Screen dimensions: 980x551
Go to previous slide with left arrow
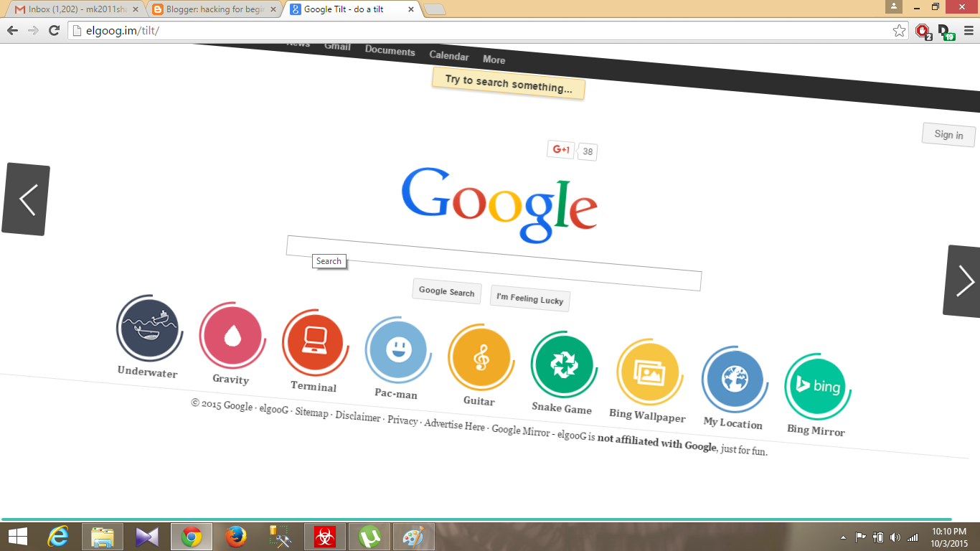(x=26, y=199)
